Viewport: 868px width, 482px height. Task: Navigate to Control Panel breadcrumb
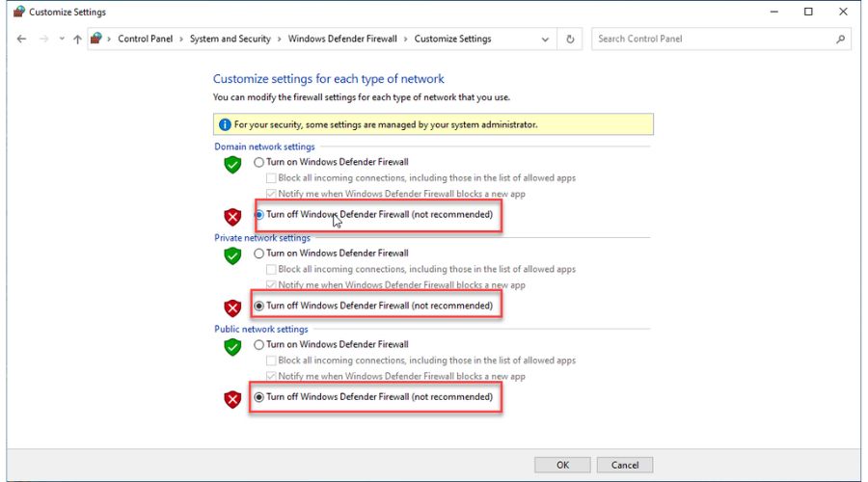[x=145, y=39]
